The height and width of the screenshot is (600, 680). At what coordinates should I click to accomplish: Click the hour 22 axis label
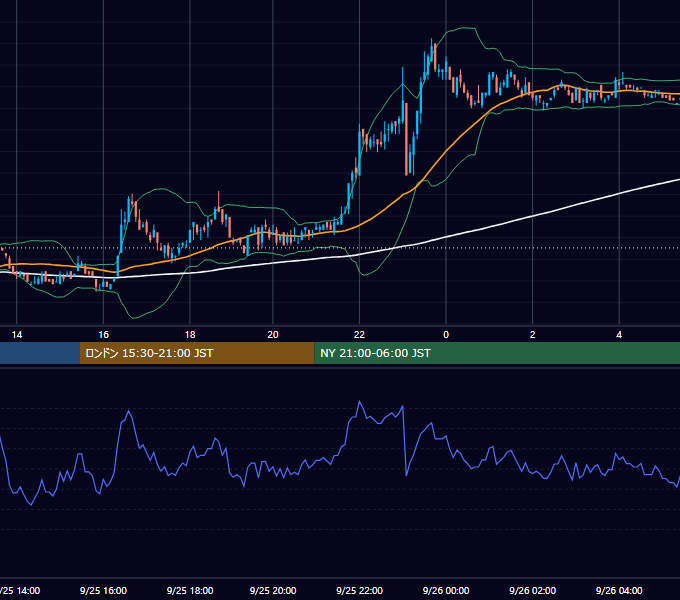pos(360,335)
